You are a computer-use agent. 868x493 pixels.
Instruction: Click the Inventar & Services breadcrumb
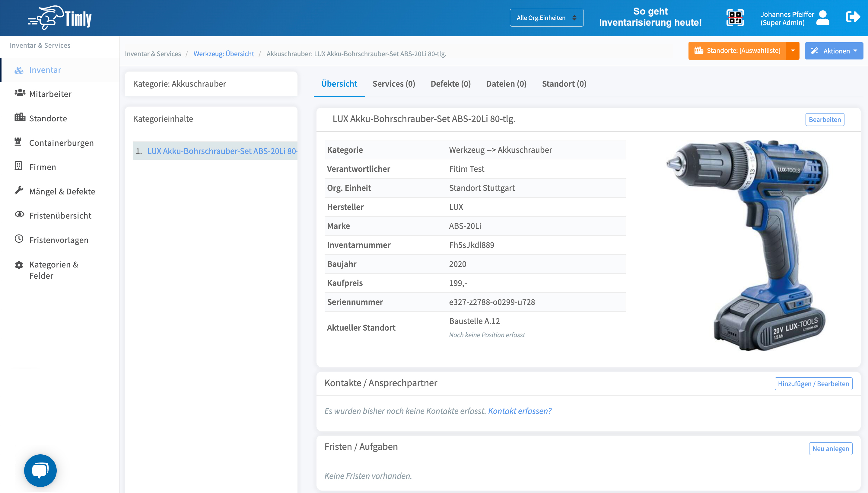153,54
